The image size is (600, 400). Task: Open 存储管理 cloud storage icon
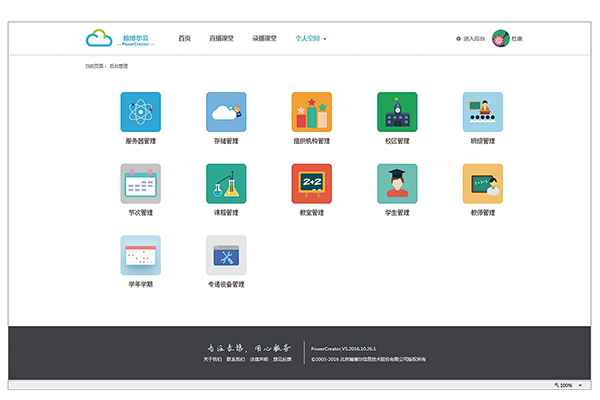click(x=226, y=112)
